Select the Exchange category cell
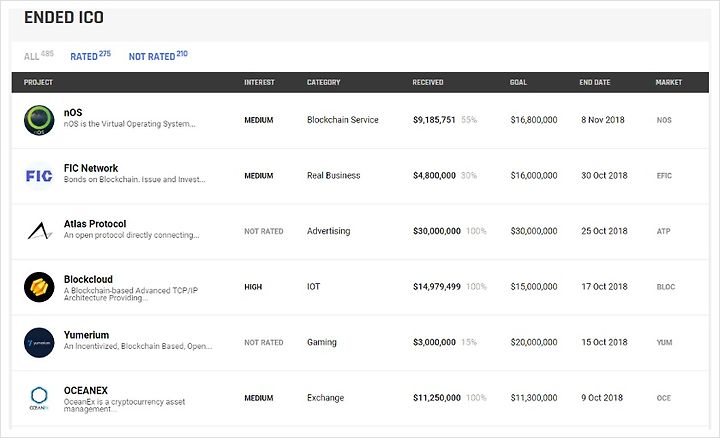This screenshot has width=720, height=438. click(x=325, y=398)
